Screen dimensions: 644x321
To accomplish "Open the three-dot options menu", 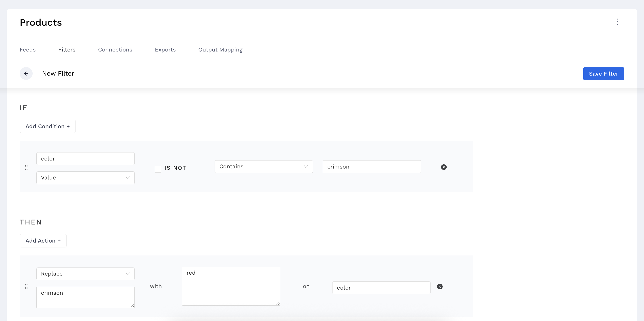I will pyautogui.click(x=617, y=22).
